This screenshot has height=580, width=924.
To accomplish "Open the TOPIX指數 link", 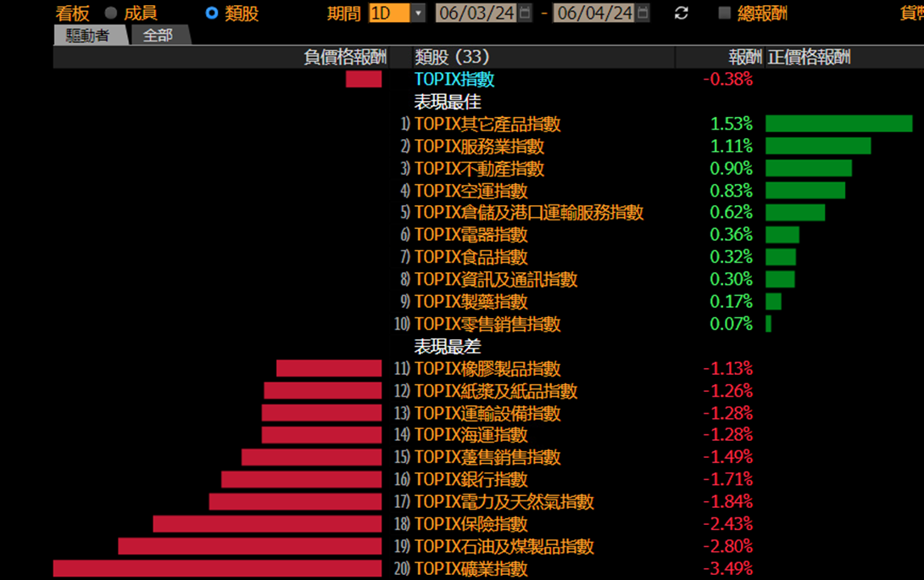I will 454,80.
